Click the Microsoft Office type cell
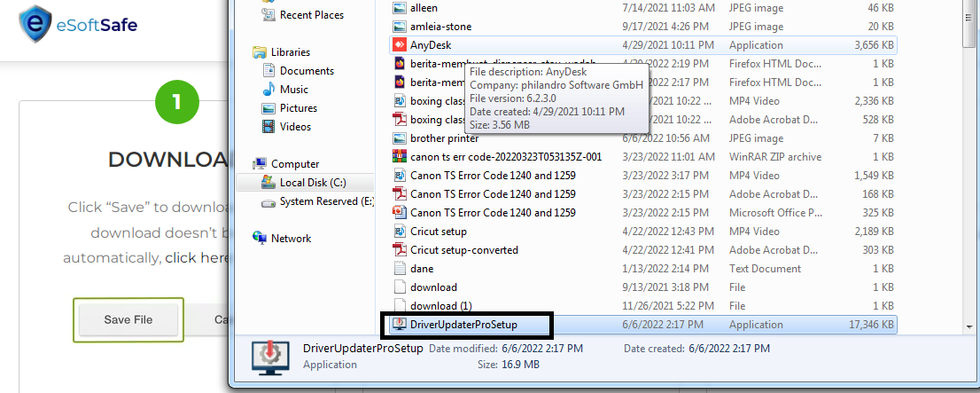Image resolution: width=980 pixels, height=393 pixels. click(x=775, y=213)
